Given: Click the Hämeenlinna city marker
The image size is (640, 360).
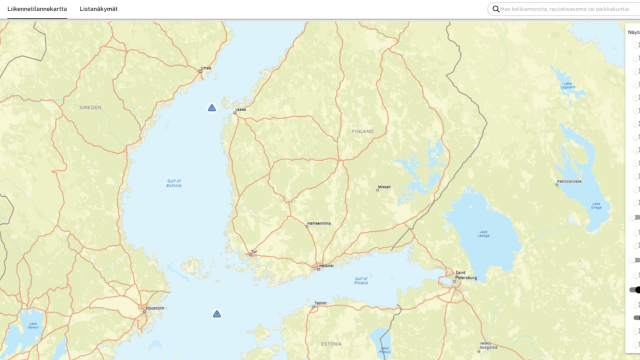Looking at the screenshot, I should pos(307,226).
